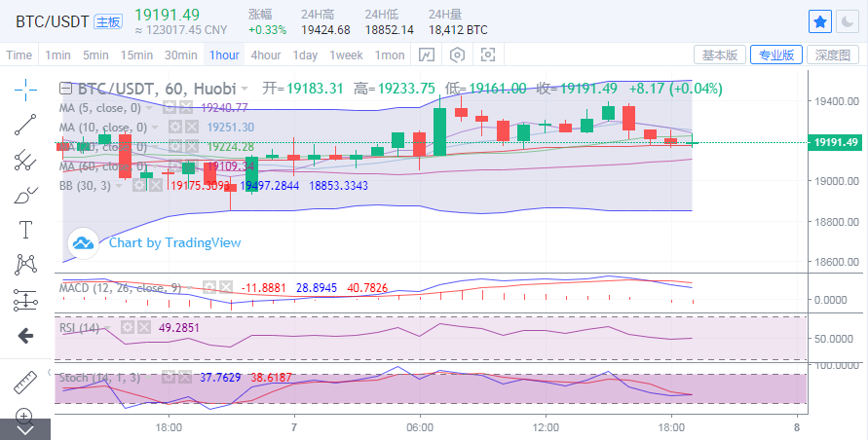Open settings for MA 10 indicator
The image size is (868, 440).
click(x=175, y=128)
